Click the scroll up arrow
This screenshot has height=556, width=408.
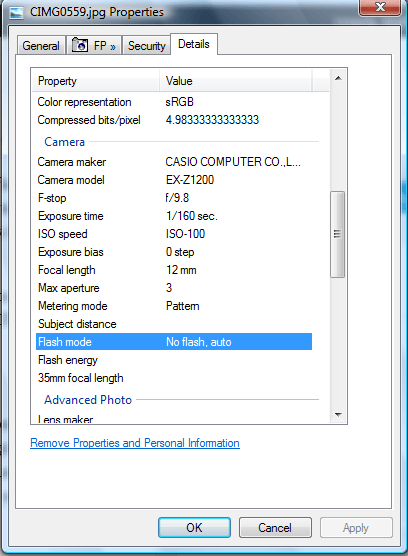point(338,78)
